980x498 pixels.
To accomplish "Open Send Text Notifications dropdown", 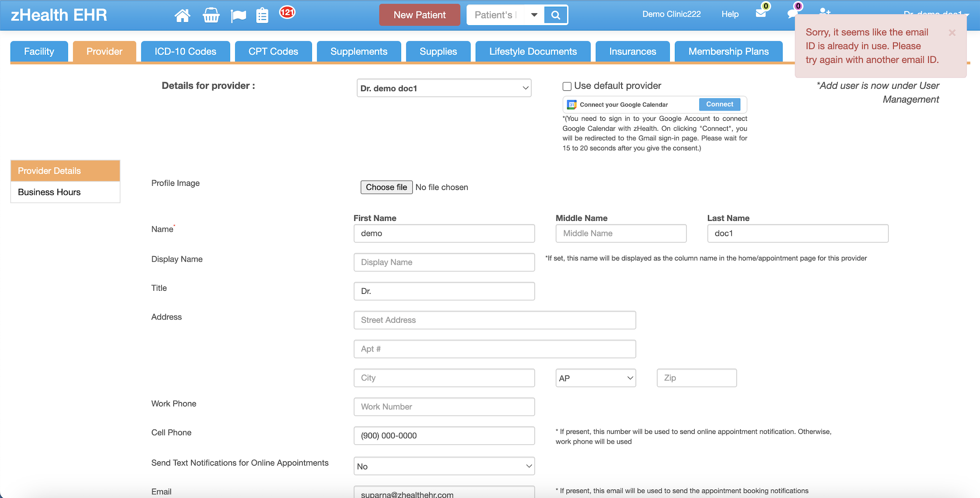I will pyautogui.click(x=444, y=466).
